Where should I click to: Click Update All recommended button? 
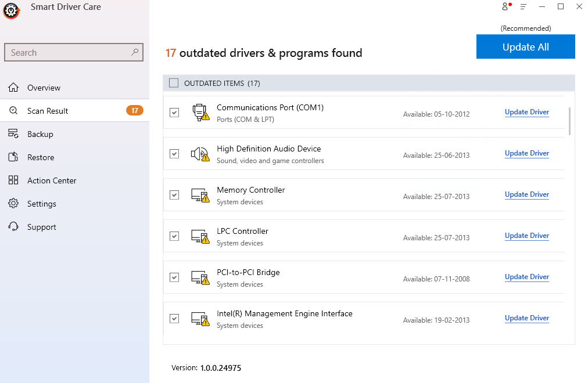[x=525, y=46]
